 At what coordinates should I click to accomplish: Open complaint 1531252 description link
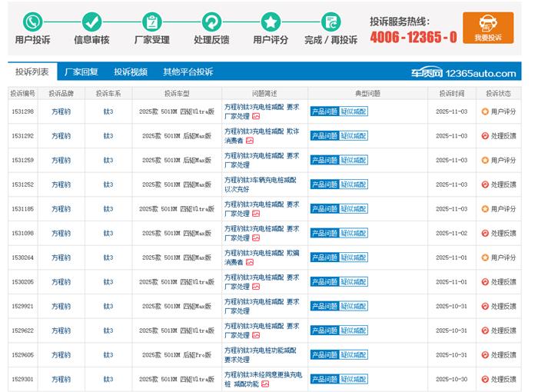click(x=260, y=184)
